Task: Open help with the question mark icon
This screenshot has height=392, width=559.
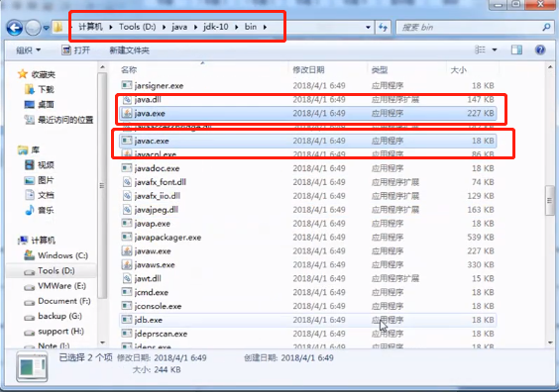Action: [x=540, y=49]
